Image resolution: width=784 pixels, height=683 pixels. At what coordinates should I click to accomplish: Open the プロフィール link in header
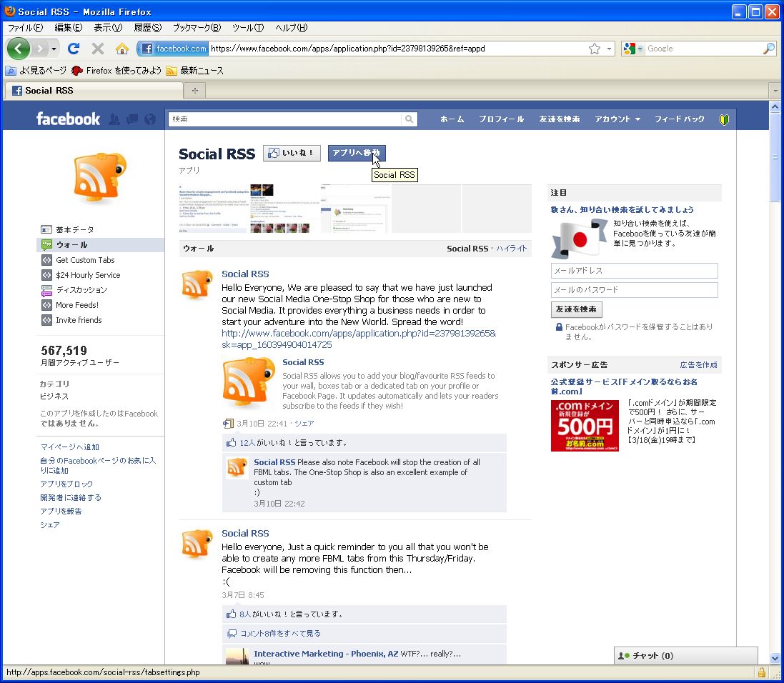pos(501,119)
